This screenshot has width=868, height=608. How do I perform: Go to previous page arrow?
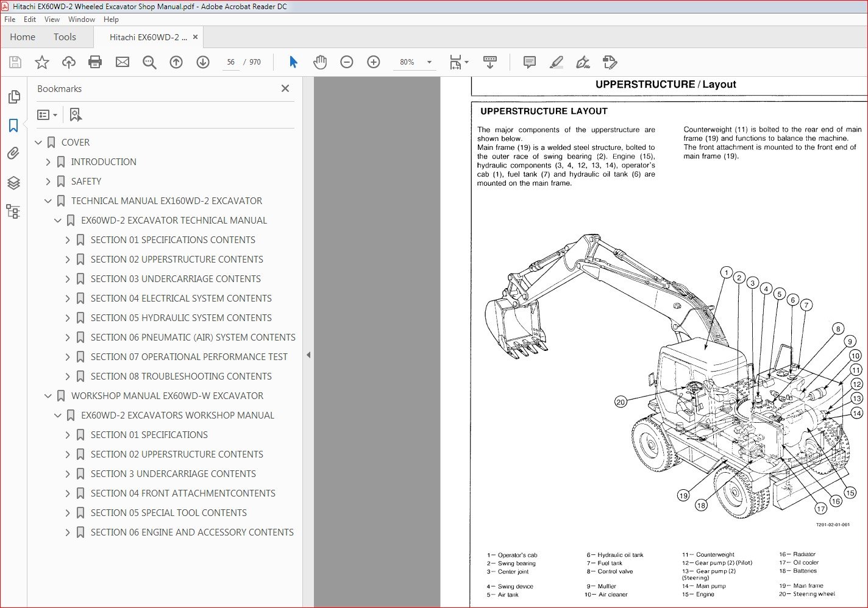pos(176,62)
